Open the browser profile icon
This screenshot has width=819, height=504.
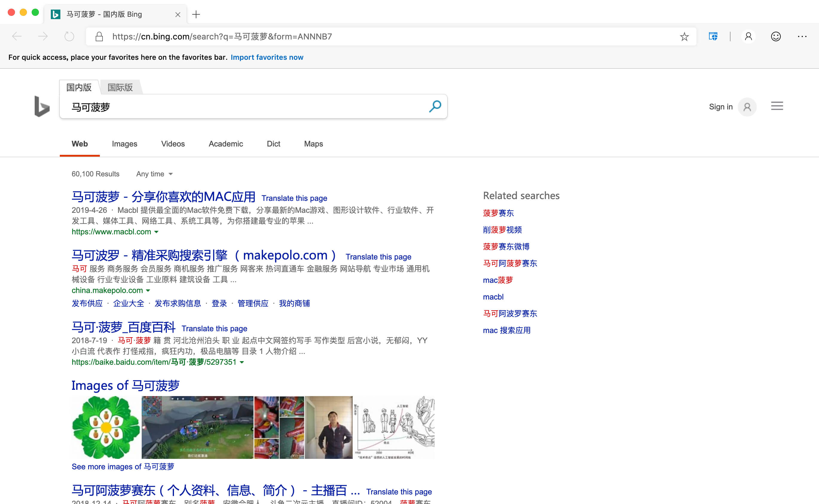point(748,36)
